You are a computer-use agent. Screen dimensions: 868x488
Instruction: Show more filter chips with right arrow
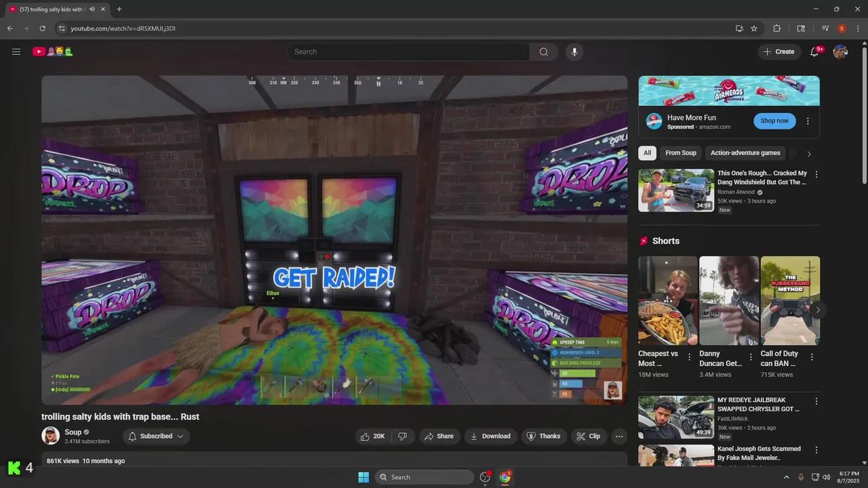808,154
